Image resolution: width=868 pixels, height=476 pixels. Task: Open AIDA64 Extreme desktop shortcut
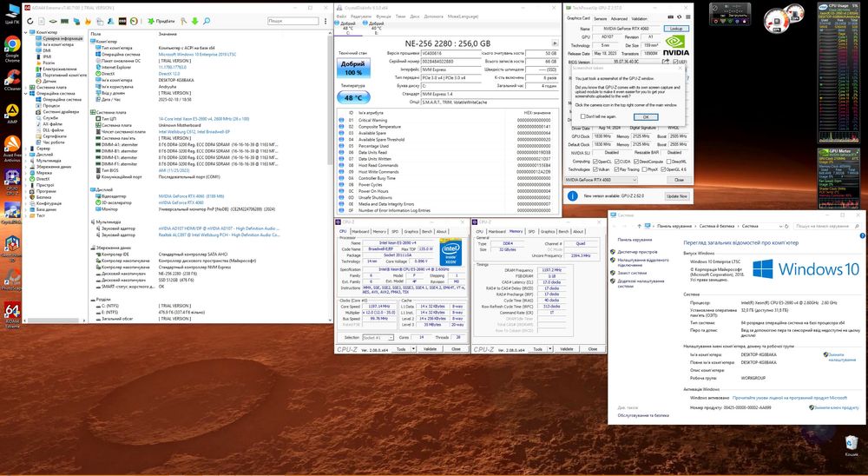click(x=11, y=314)
